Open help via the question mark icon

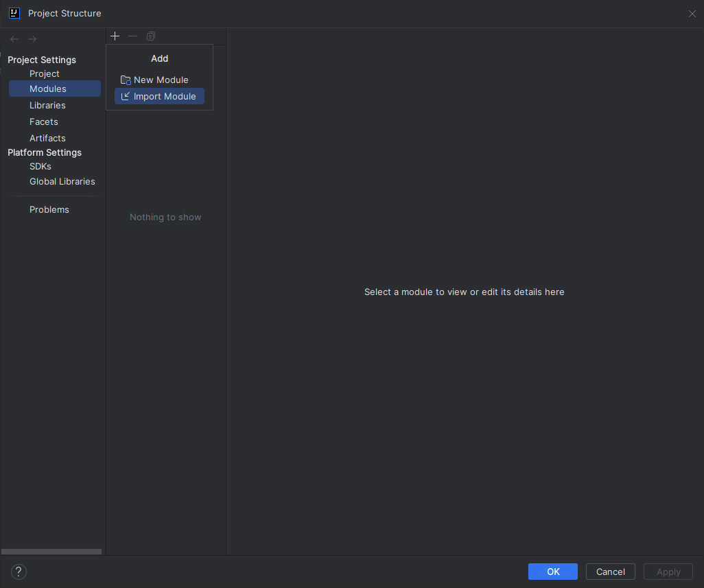click(18, 572)
